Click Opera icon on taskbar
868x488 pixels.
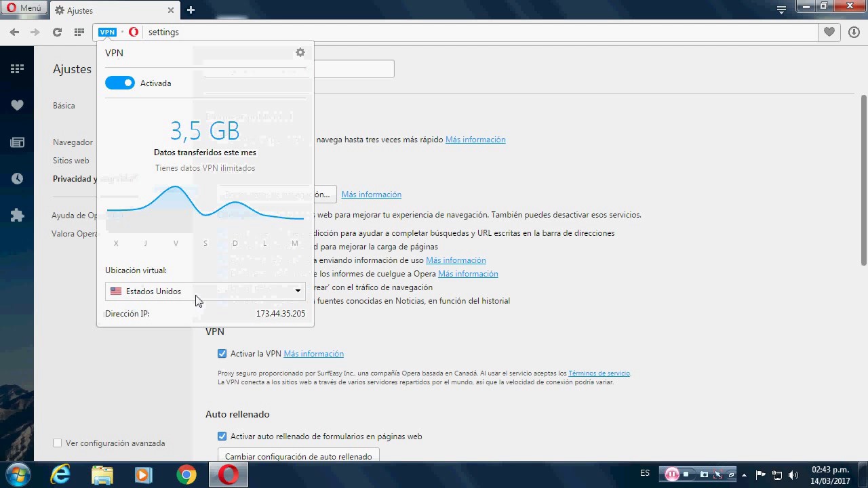click(228, 474)
